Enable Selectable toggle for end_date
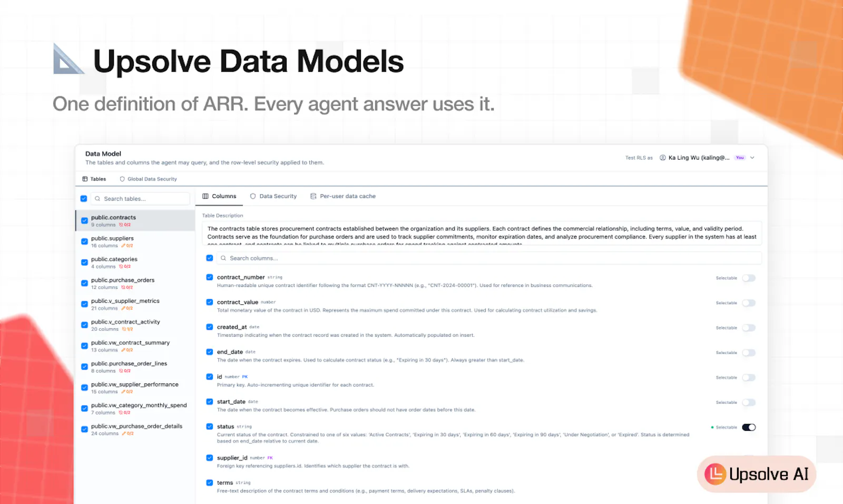Viewport: 843px width, 504px height. tap(749, 353)
